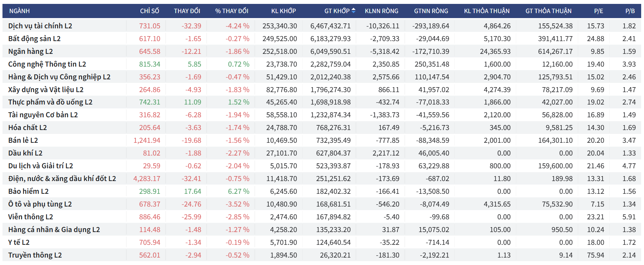Click the THAY ĐỔI column header
644x265 pixels.
click(x=187, y=11)
